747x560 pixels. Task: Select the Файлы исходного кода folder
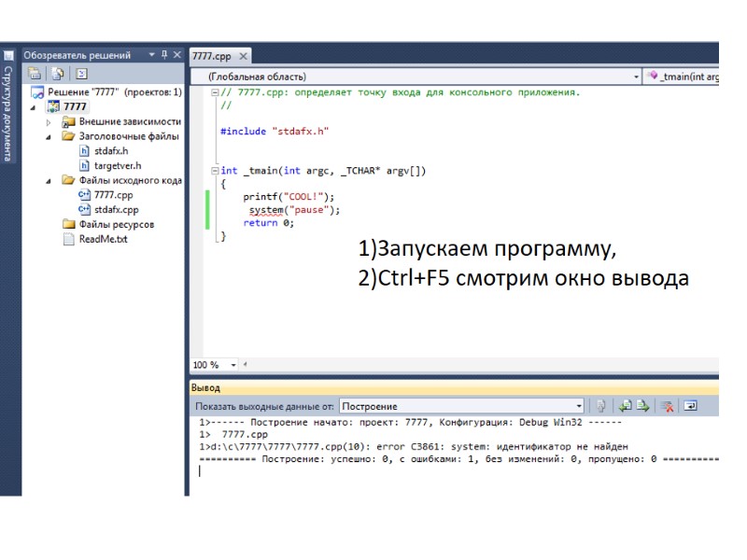coord(130,180)
